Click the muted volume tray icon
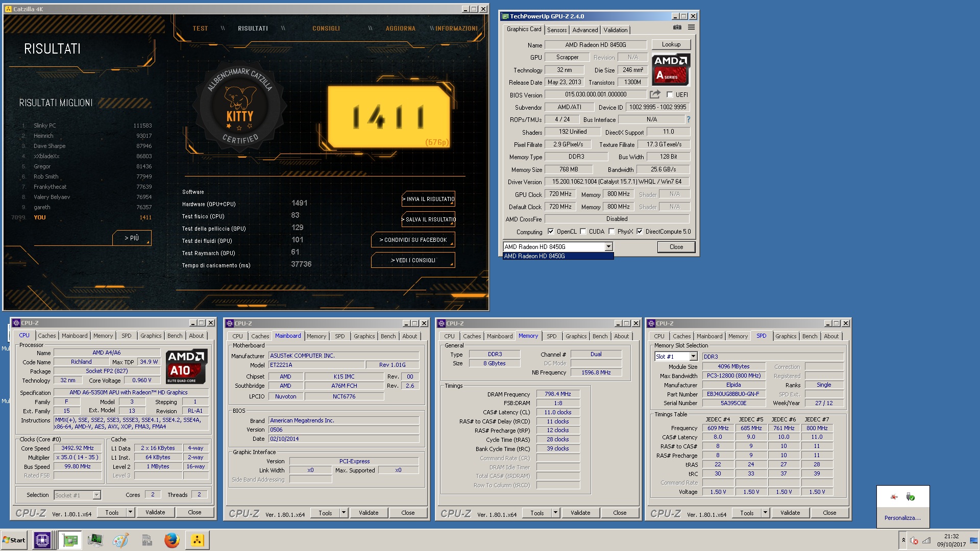 [x=914, y=540]
